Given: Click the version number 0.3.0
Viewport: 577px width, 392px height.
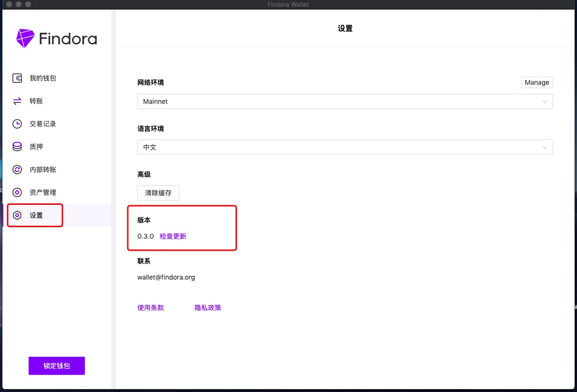Looking at the screenshot, I should point(145,236).
